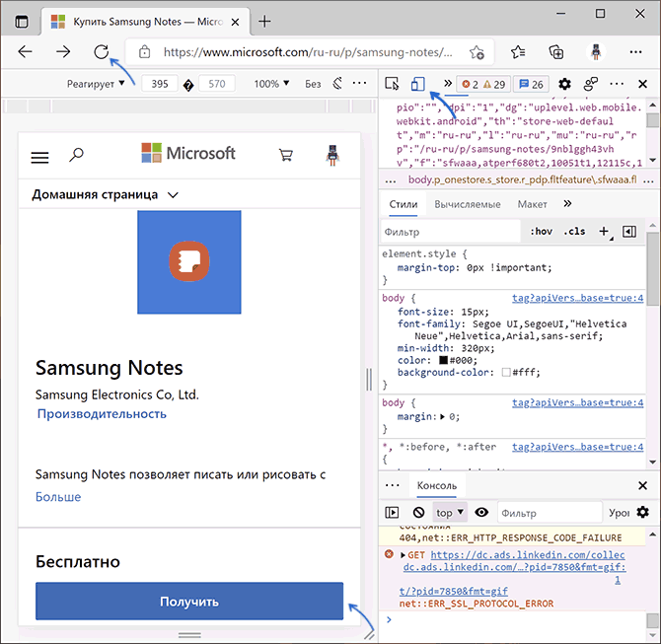
Task: Show more style pane tabs
Action: (567, 204)
